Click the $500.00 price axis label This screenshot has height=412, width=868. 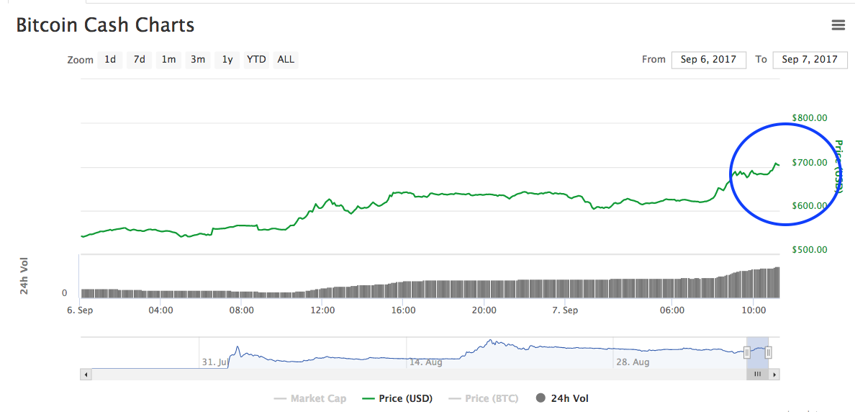pos(810,250)
